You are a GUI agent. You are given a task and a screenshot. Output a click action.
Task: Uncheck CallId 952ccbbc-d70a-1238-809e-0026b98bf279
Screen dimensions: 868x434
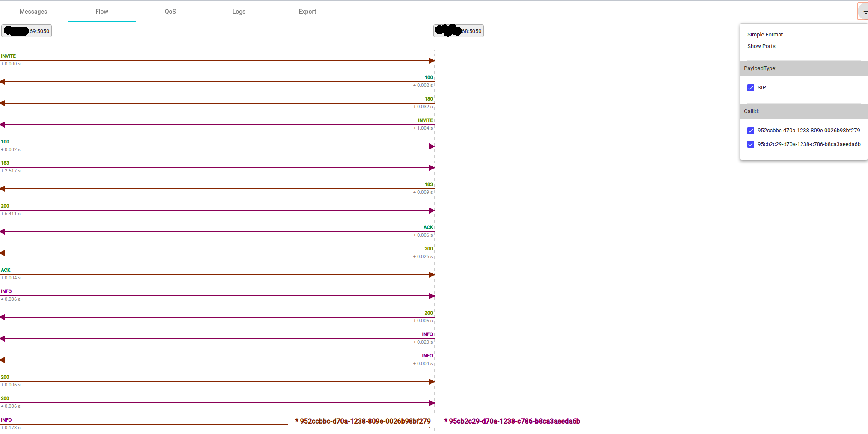(750, 131)
